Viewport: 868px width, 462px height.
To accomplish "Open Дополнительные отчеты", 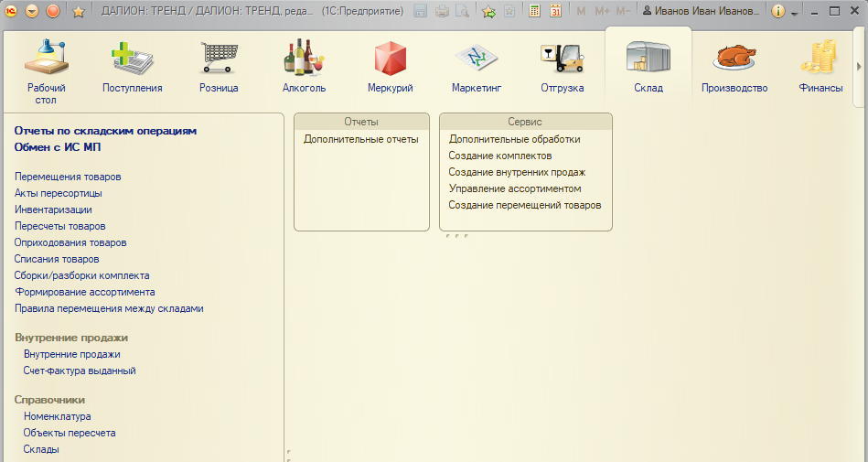I will click(x=361, y=140).
